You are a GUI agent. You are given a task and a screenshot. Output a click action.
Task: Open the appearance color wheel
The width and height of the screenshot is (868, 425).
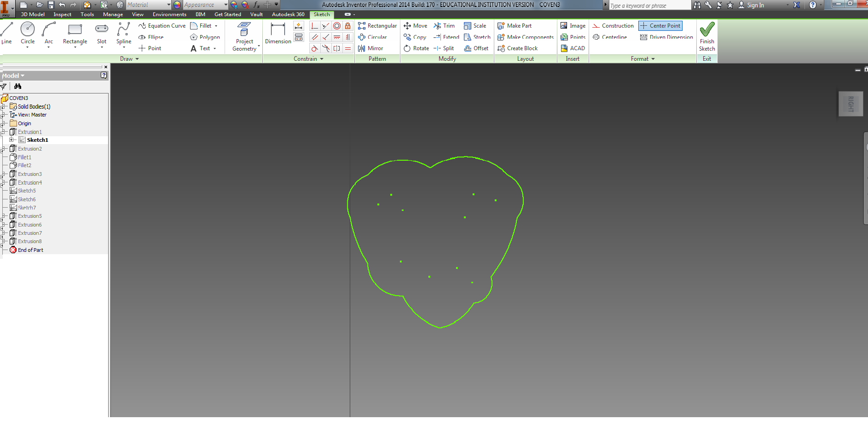(x=177, y=5)
